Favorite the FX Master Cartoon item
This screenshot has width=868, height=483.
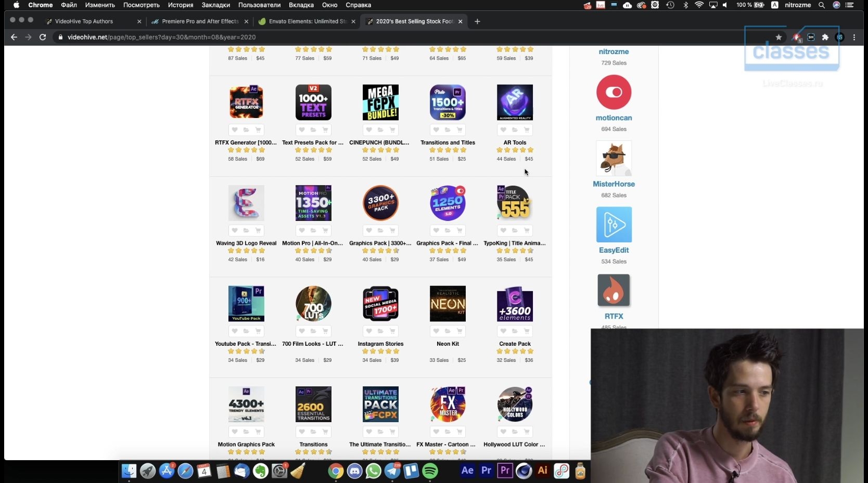pyautogui.click(x=436, y=432)
